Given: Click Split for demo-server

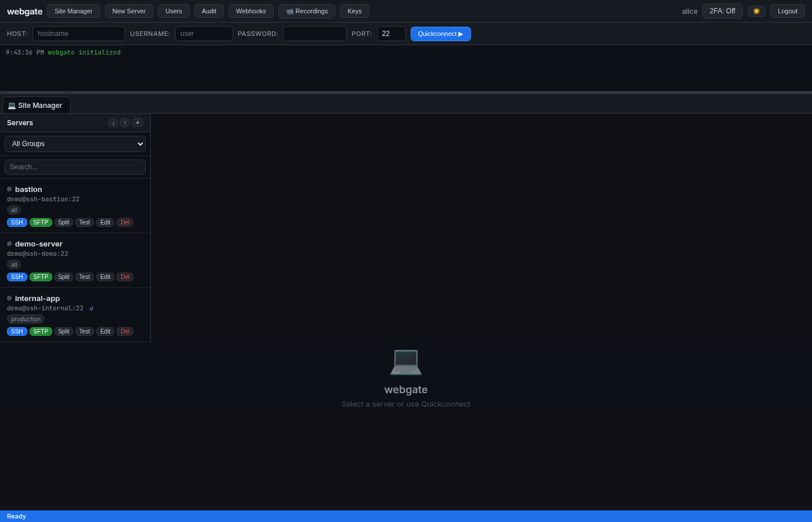Looking at the screenshot, I should point(64,277).
